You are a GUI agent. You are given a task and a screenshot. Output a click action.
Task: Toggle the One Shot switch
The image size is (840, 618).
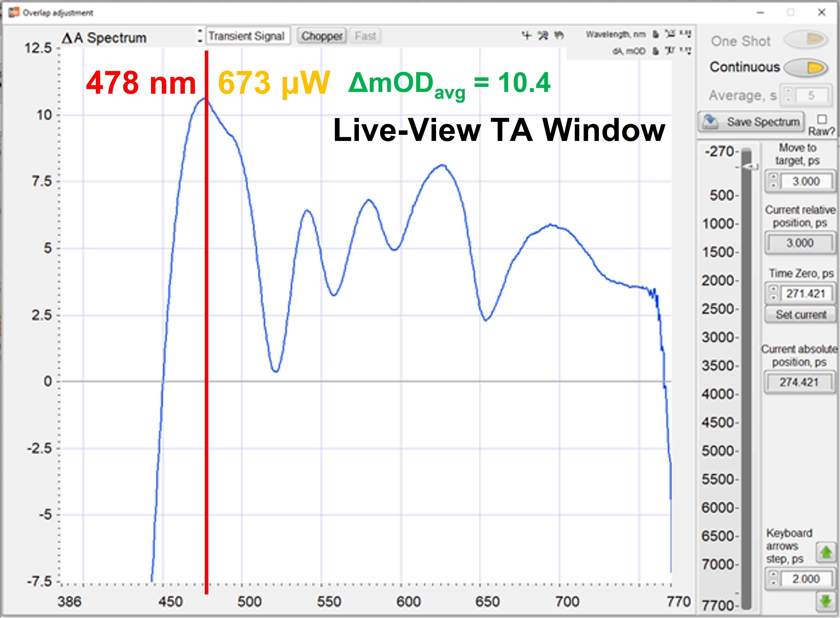pos(806,40)
